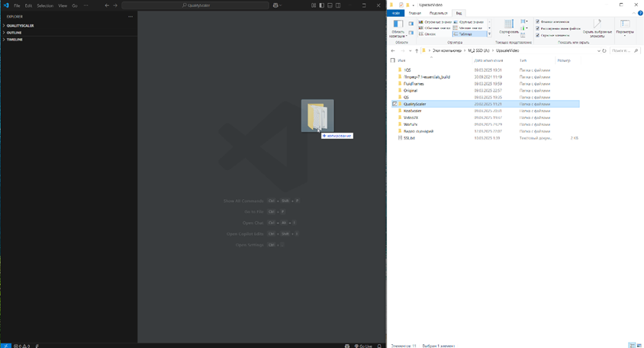Screen dimensions: 644x348
Task: Open notifications bell in VS Code status bar
Action: [x=379, y=346]
